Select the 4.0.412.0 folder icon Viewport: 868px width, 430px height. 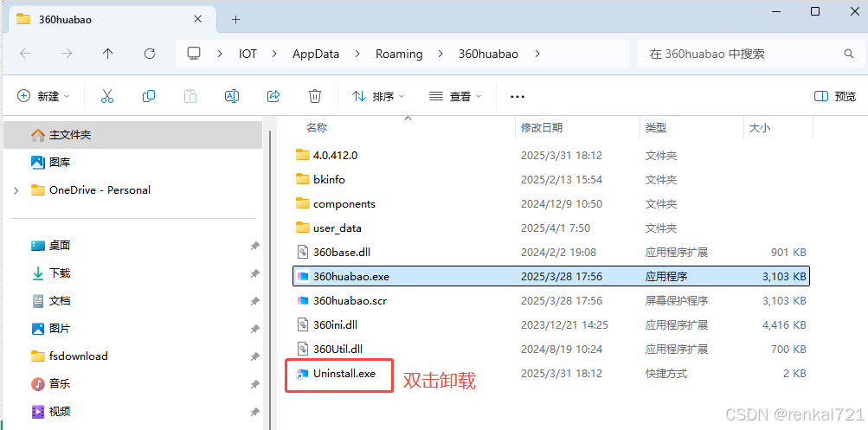[302, 155]
